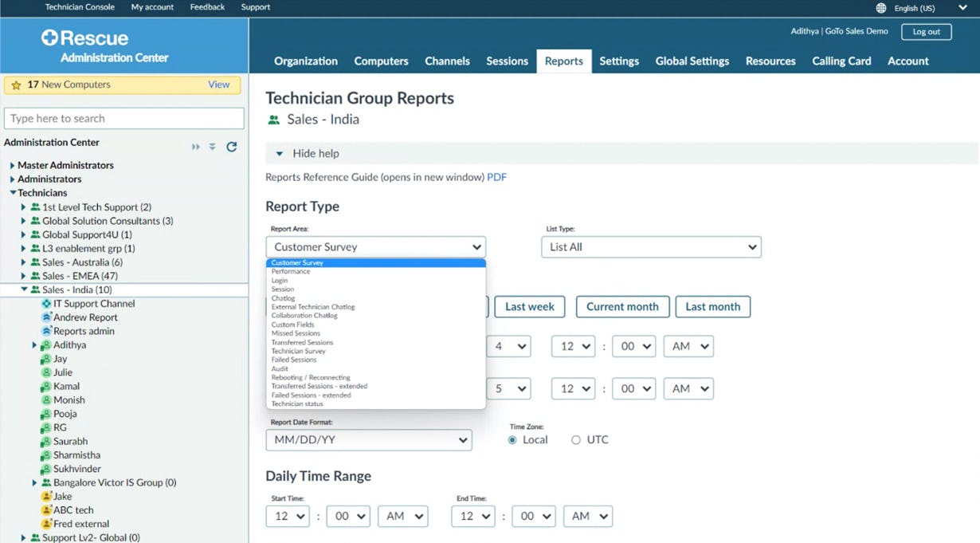The image size is (980, 543).
Task: Click the expand all tree icon
Action: [x=195, y=147]
